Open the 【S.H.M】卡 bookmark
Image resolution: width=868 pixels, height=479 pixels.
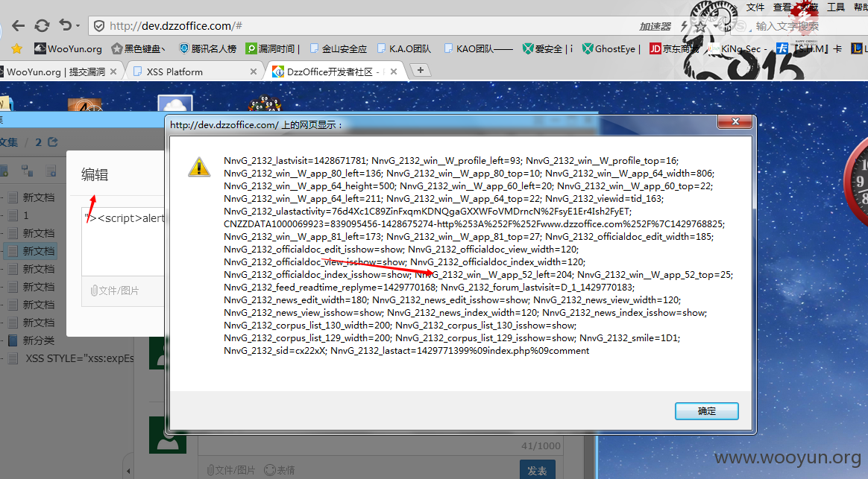(809, 48)
